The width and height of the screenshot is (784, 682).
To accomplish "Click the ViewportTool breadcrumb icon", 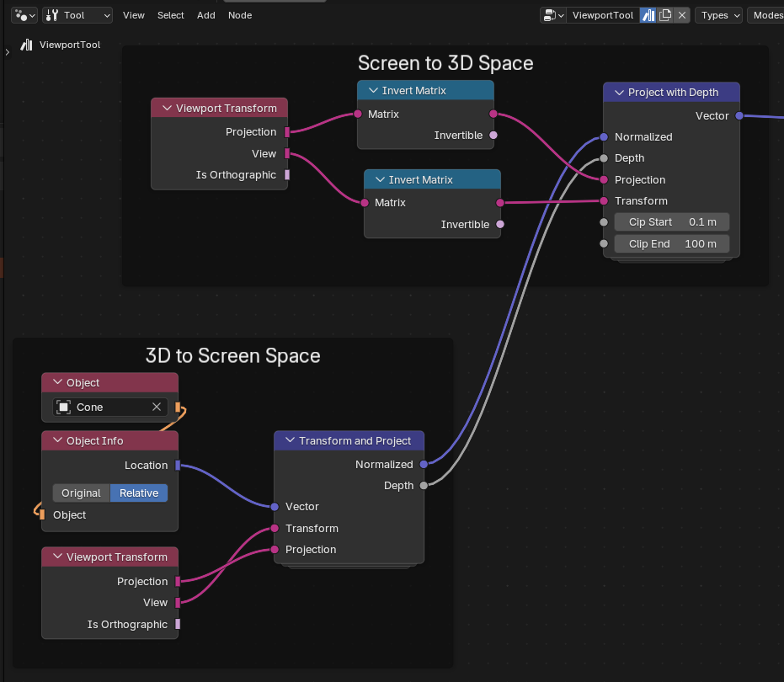I will pyautogui.click(x=26, y=45).
